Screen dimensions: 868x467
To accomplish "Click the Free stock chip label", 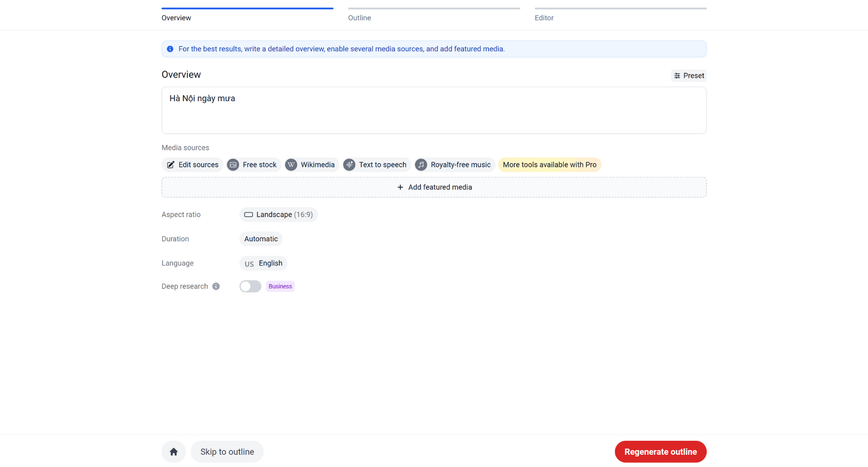I will [x=259, y=165].
